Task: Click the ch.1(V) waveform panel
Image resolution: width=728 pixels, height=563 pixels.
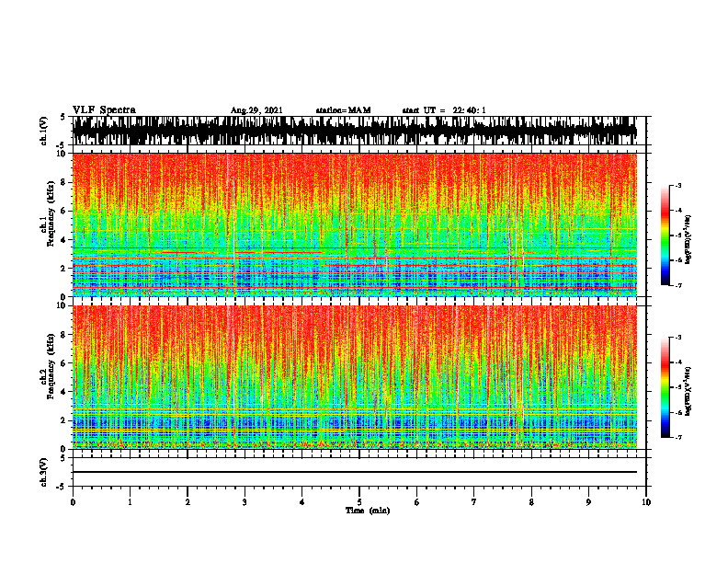Action: click(x=355, y=131)
